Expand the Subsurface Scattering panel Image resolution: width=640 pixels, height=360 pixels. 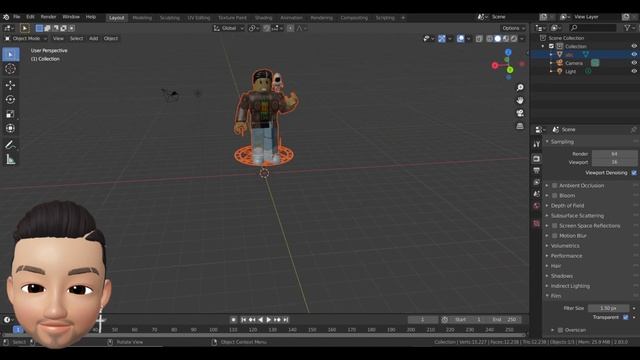coord(577,216)
